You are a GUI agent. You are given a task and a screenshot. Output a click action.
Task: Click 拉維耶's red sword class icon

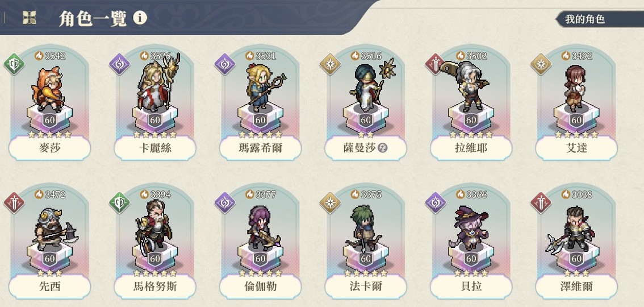tap(436, 64)
